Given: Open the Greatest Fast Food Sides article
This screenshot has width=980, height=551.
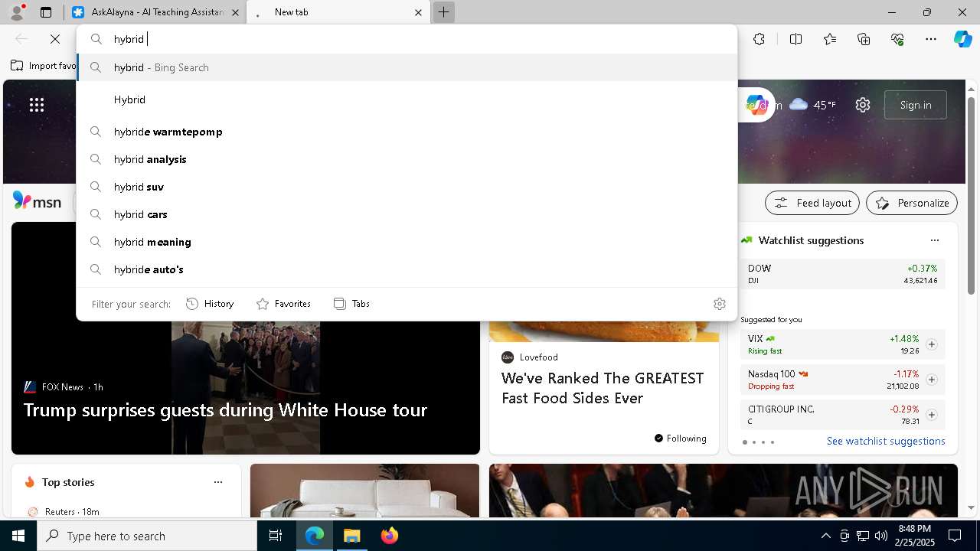Looking at the screenshot, I should point(603,388).
